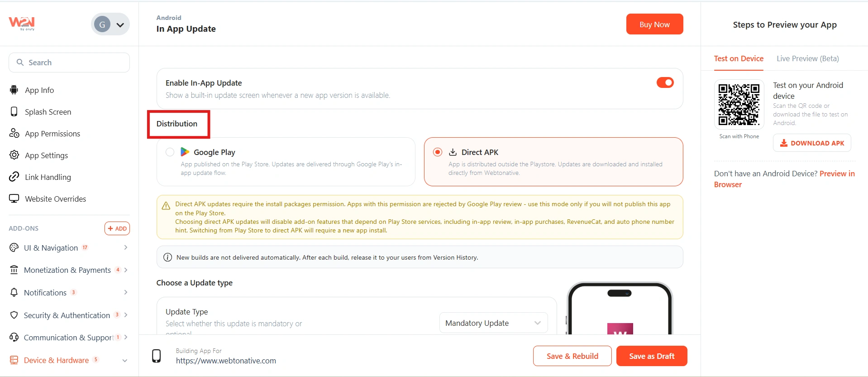This screenshot has height=377, width=868.
Task: Open the Notifications bell icon
Action: [14, 292]
